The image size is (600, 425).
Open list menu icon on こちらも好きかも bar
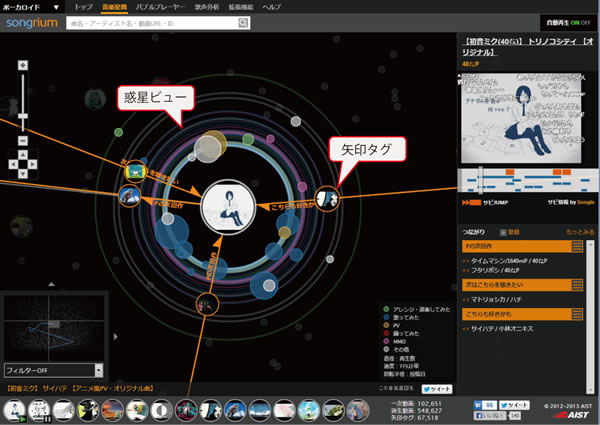pyautogui.click(x=577, y=314)
